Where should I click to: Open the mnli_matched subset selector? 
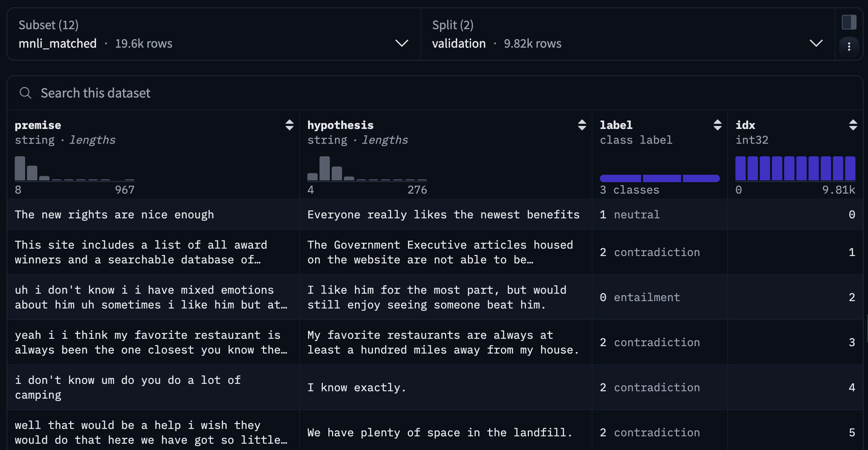[x=58, y=43]
